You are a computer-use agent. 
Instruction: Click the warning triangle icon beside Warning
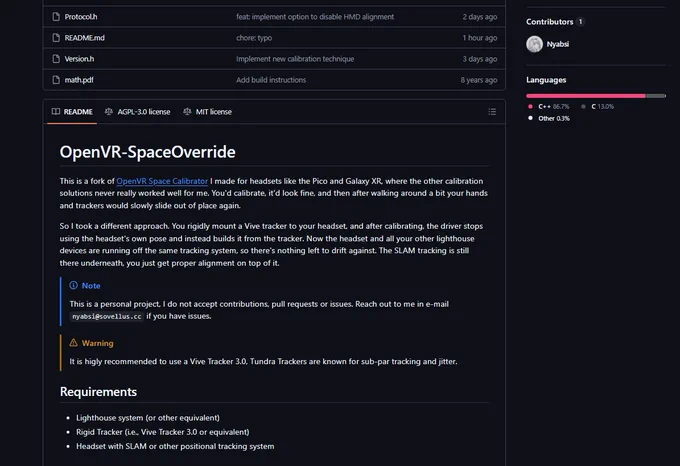coord(74,343)
